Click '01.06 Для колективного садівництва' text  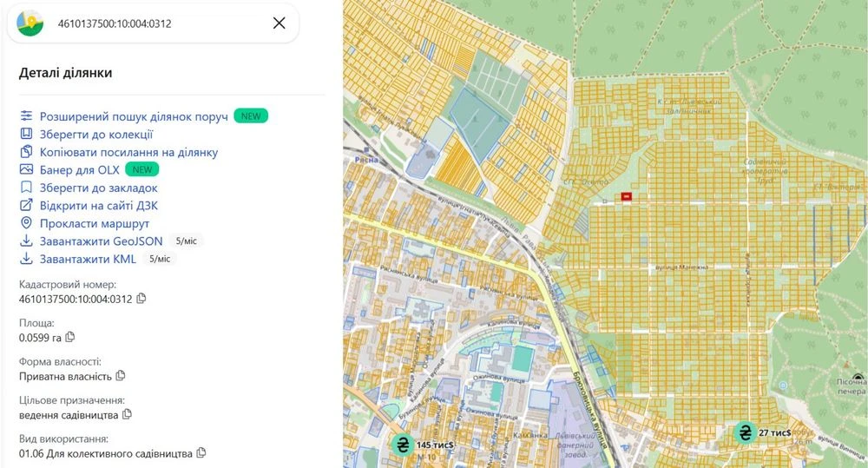(106, 453)
